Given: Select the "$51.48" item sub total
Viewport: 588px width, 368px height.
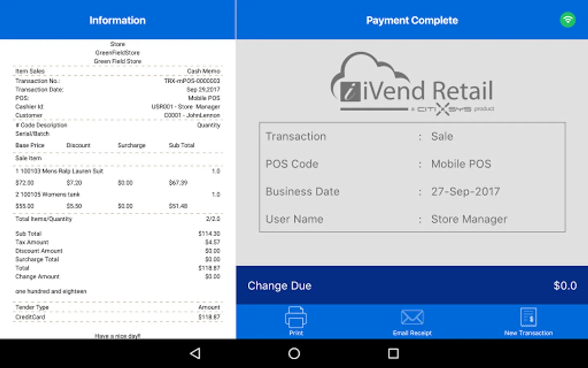Looking at the screenshot, I should click(178, 206).
